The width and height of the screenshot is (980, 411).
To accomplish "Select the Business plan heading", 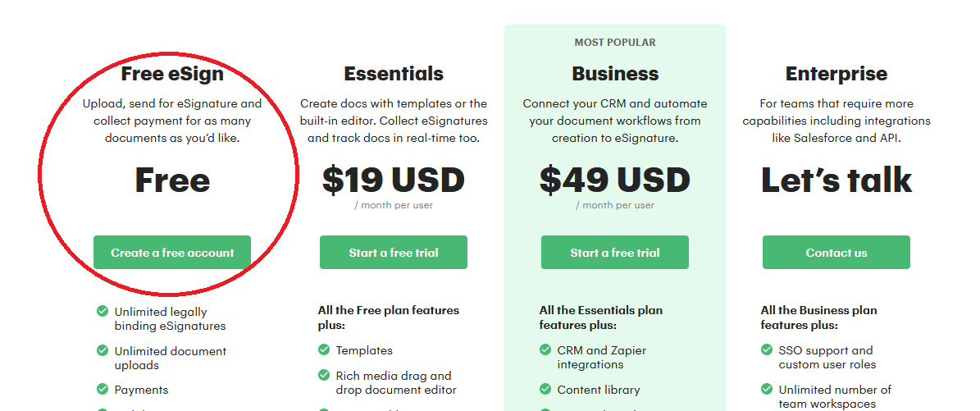I will [615, 74].
